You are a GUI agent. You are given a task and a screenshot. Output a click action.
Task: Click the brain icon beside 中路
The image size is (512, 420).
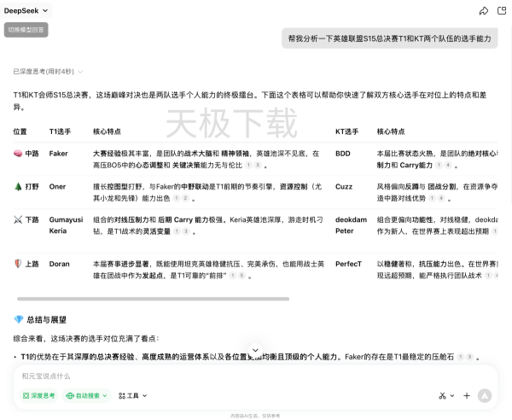[x=18, y=154]
